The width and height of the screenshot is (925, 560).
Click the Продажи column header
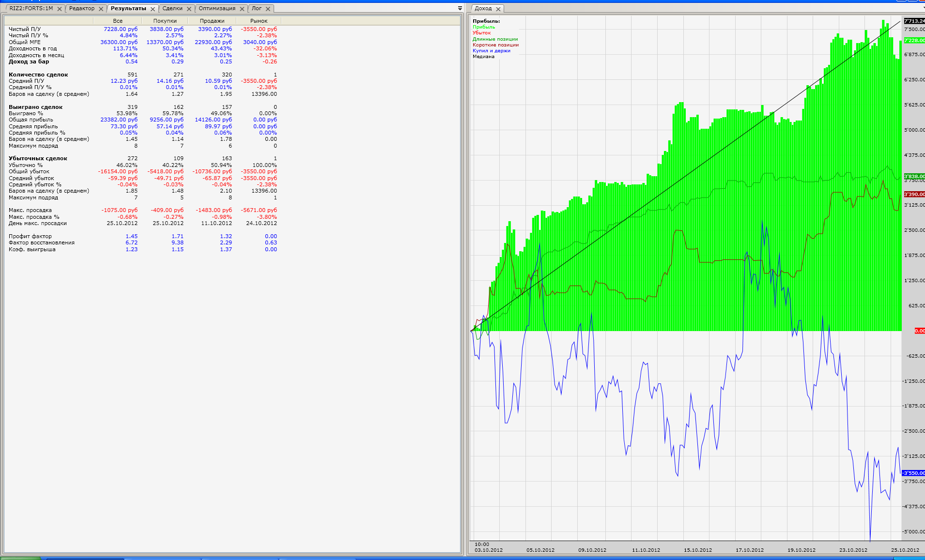(x=212, y=21)
